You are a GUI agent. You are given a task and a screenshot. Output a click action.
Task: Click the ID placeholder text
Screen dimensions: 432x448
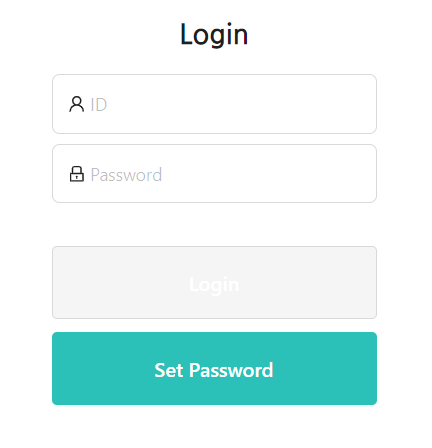tap(99, 105)
